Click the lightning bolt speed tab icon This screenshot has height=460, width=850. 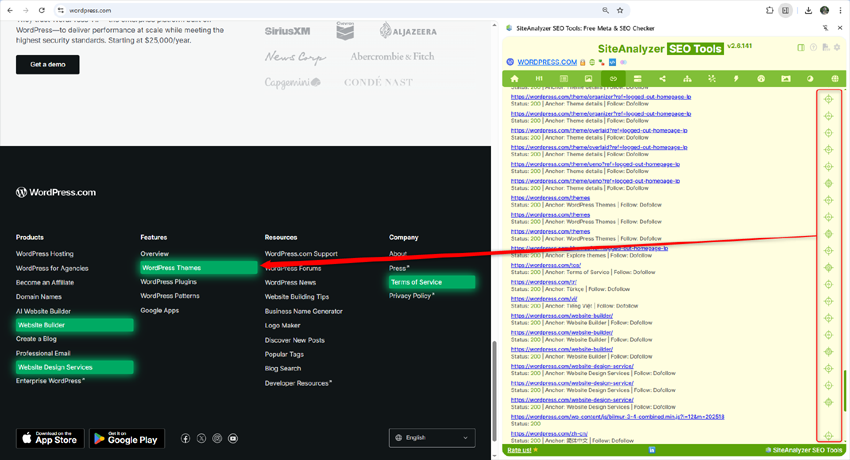click(x=736, y=79)
